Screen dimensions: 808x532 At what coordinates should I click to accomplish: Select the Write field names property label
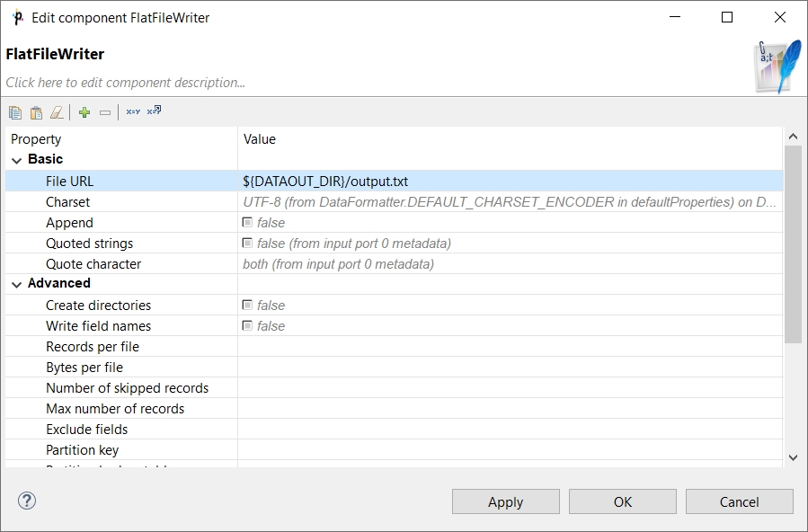99,326
